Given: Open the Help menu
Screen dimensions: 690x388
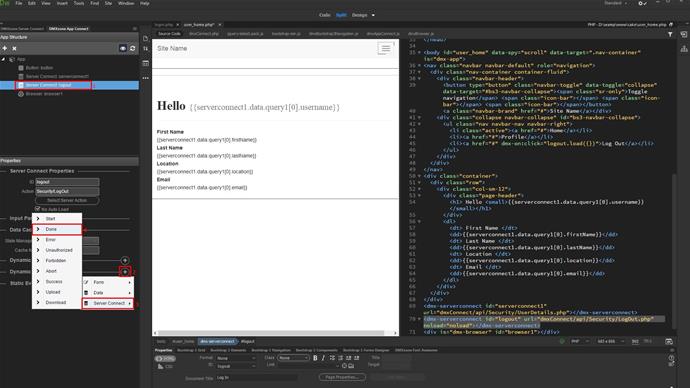Looking at the screenshot, I should pyautogui.click(x=145, y=3).
